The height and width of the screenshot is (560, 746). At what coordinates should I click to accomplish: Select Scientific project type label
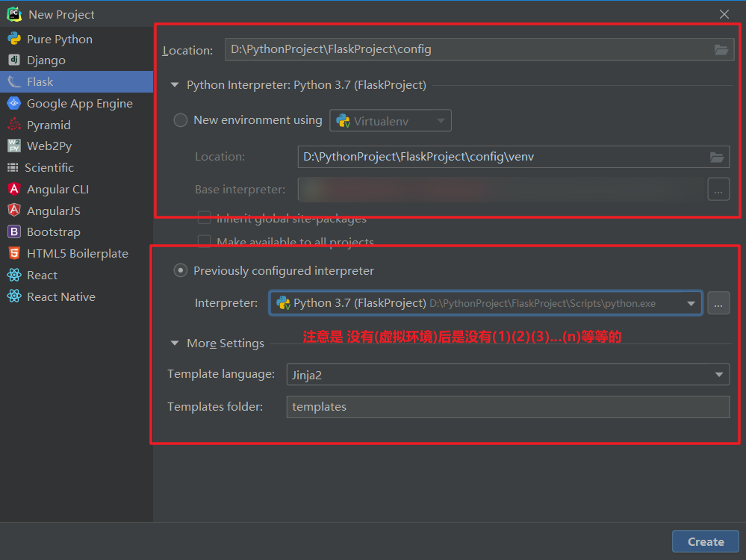pyautogui.click(x=49, y=167)
